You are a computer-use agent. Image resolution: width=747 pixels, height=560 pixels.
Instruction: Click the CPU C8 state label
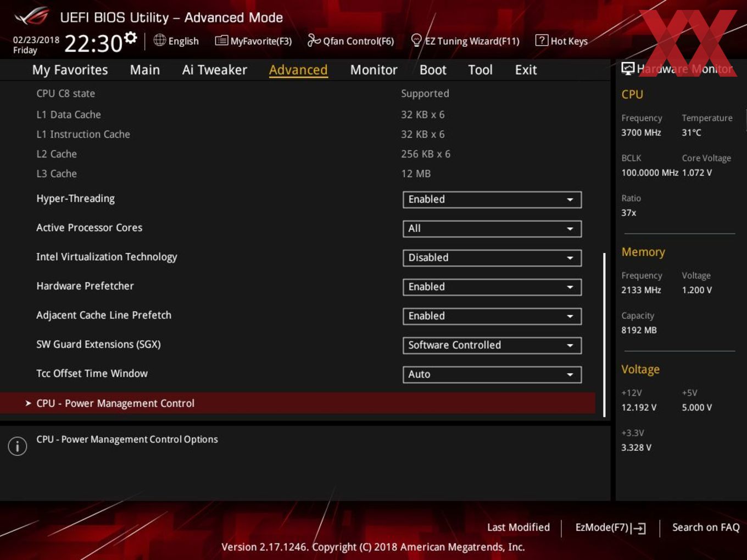66,93
